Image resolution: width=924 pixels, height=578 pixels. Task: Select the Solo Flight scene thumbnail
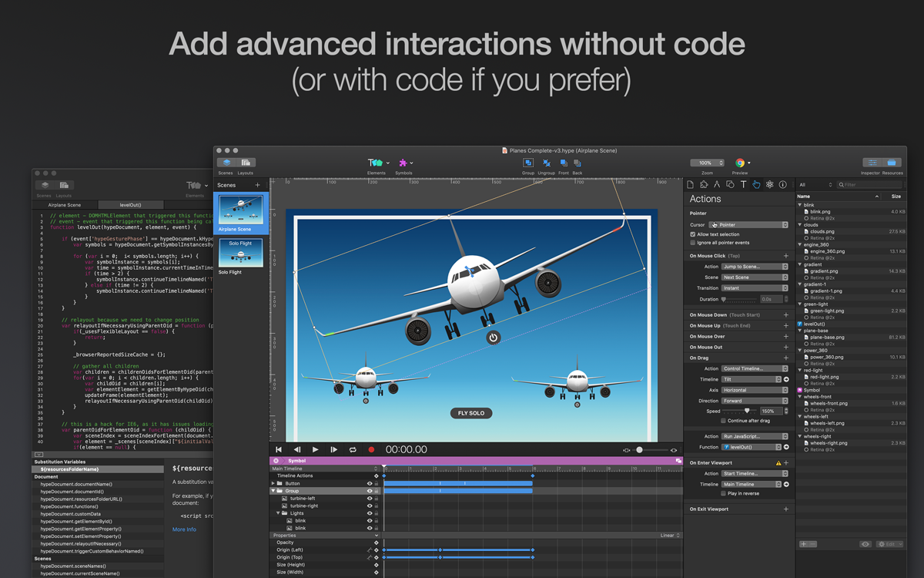coord(240,253)
